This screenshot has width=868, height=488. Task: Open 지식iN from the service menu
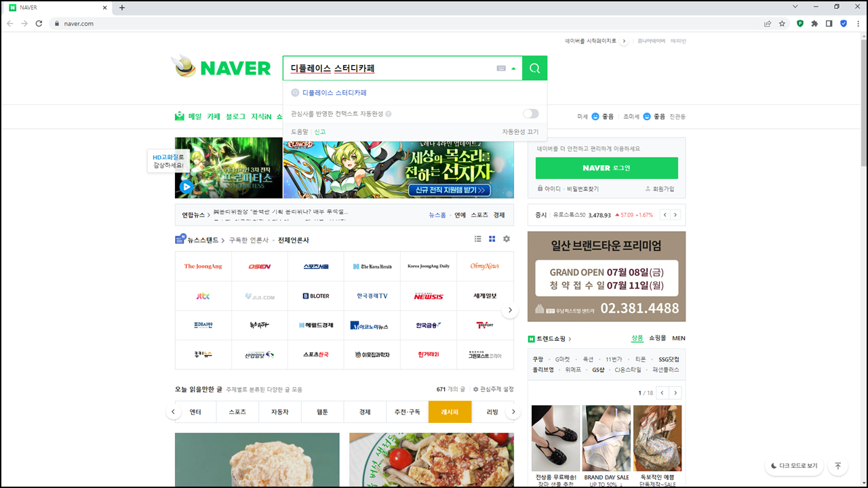[x=261, y=117]
